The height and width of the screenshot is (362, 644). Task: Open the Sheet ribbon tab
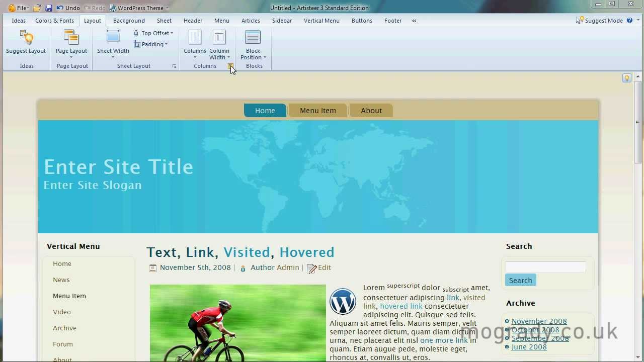(x=164, y=21)
